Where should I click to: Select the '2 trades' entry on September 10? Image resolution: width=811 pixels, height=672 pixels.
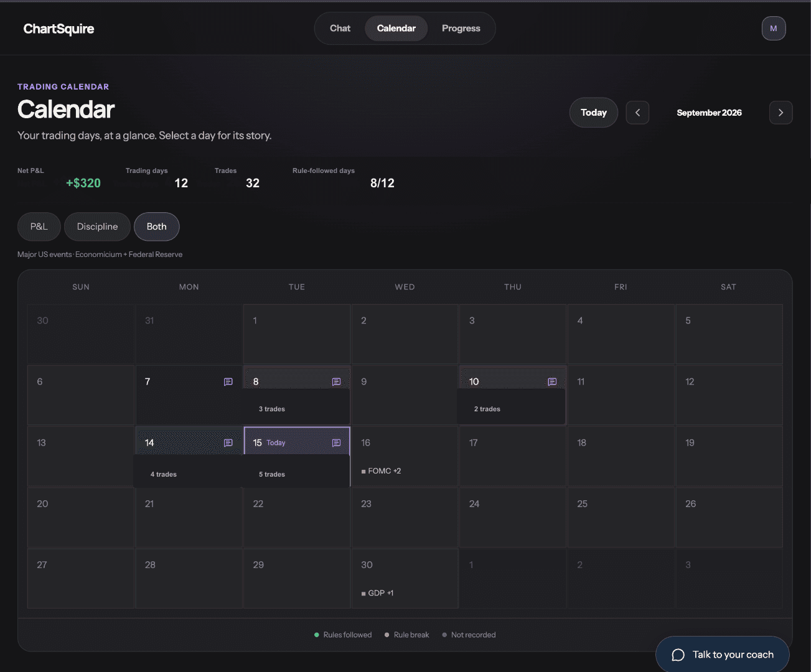point(487,409)
